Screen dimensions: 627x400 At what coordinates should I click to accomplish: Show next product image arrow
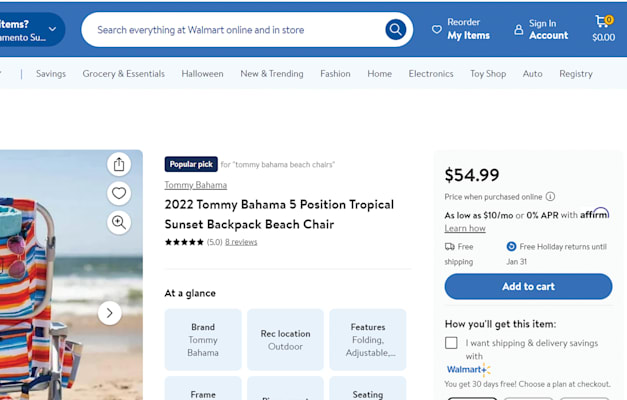110,313
